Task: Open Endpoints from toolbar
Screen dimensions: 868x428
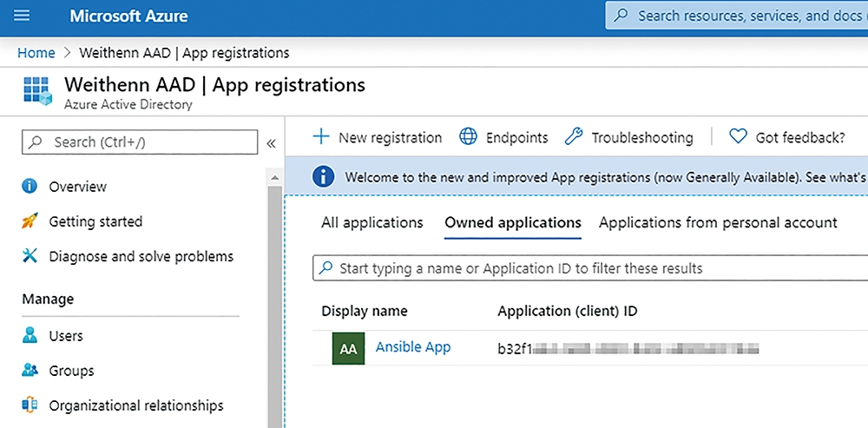Action: coord(503,137)
